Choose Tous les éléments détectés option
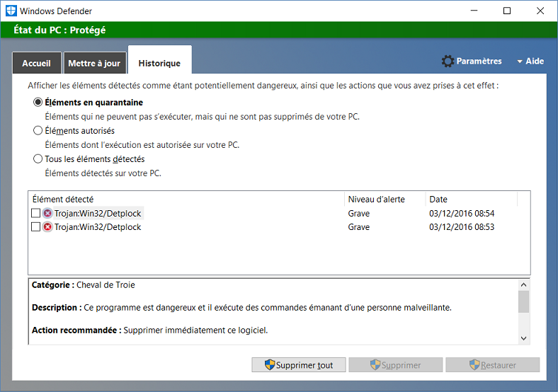558x392 pixels. tap(38, 158)
